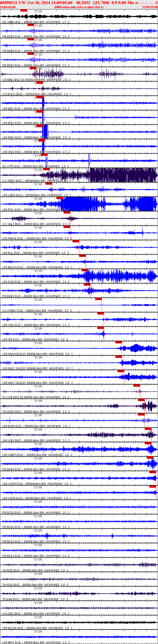
Task: Select the UW.NN21.EHZ.01 station label
Action: tap(38, 369)
